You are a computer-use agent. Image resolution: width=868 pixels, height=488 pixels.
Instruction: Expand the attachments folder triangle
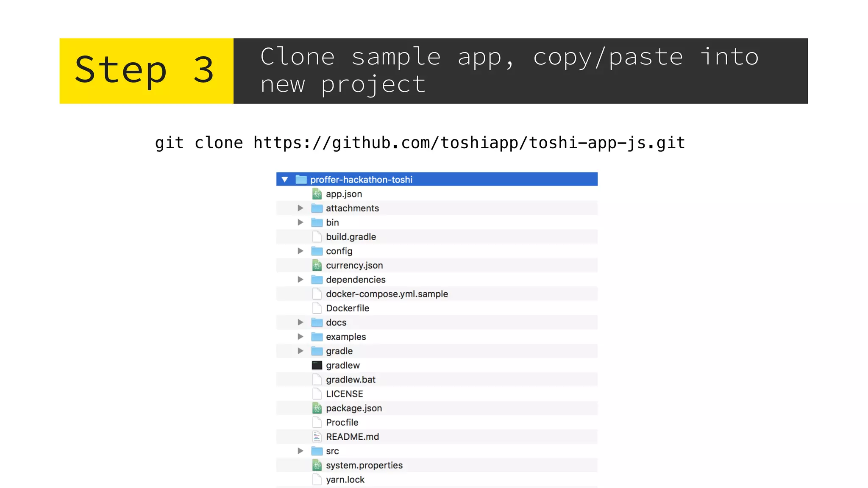[x=300, y=208]
